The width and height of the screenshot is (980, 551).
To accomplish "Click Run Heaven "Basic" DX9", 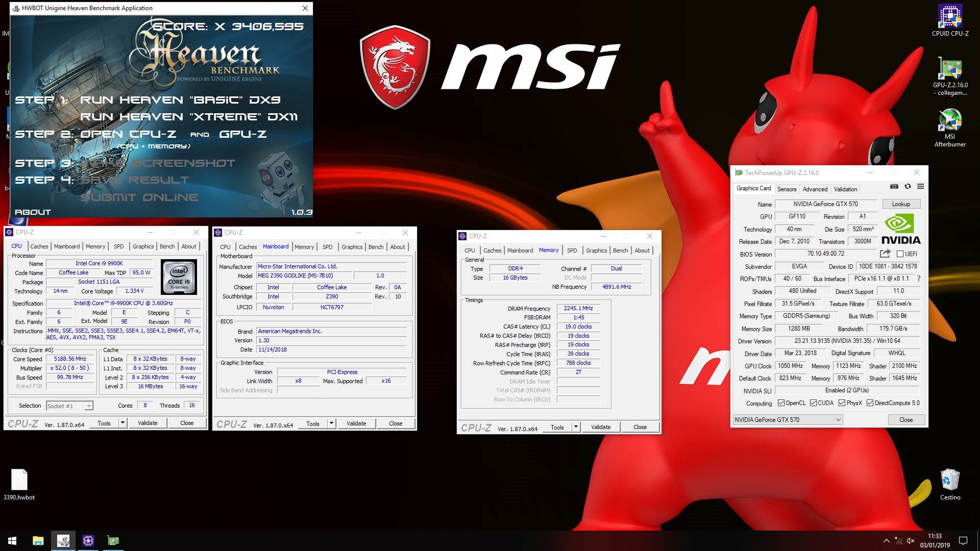I will [x=180, y=100].
